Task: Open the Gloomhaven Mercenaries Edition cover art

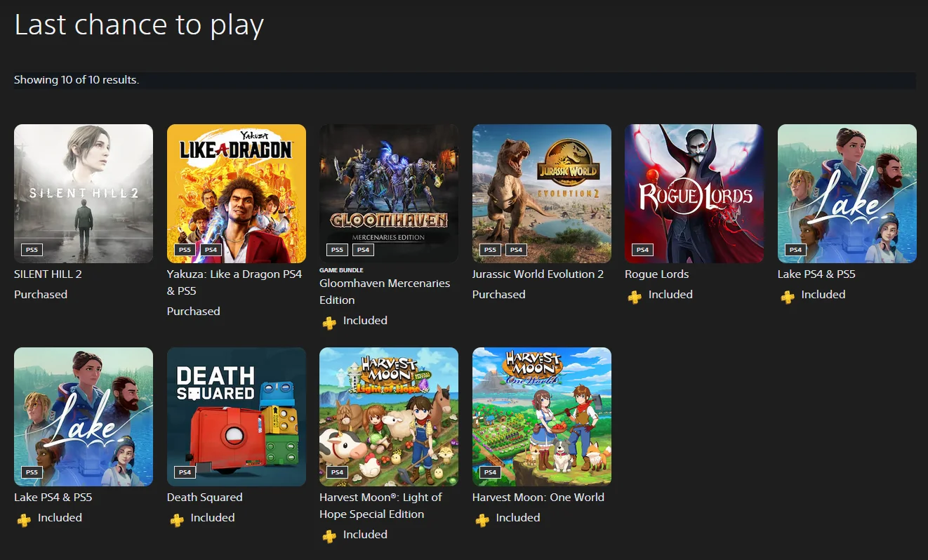Action: pyautogui.click(x=389, y=194)
